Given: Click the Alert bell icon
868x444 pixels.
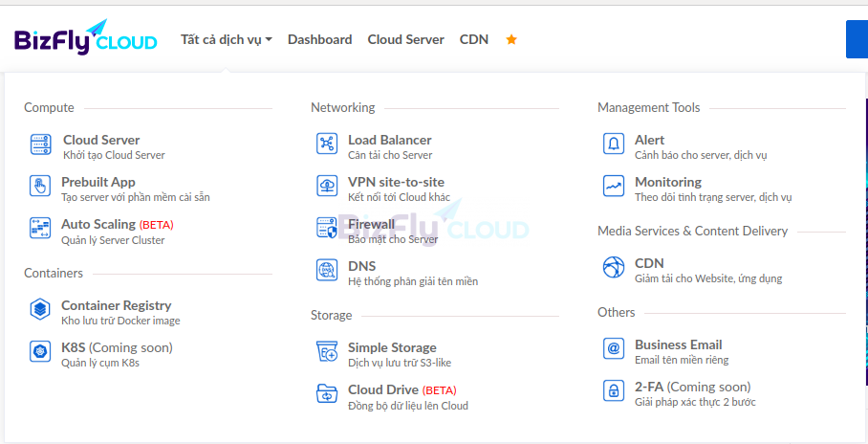Looking at the screenshot, I should pyautogui.click(x=614, y=144).
